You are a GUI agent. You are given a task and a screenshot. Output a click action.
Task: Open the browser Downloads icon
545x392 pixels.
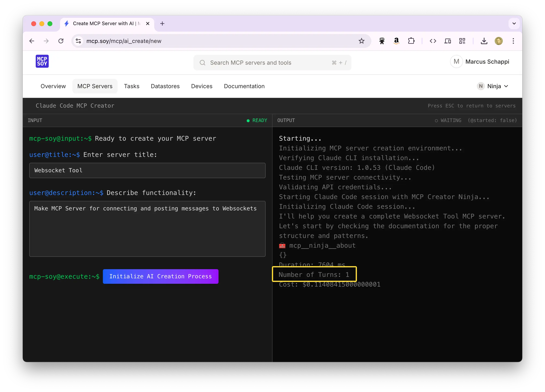(x=484, y=41)
